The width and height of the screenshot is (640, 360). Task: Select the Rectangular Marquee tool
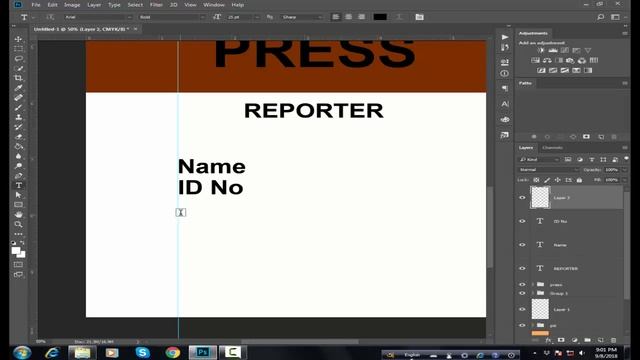(18, 49)
